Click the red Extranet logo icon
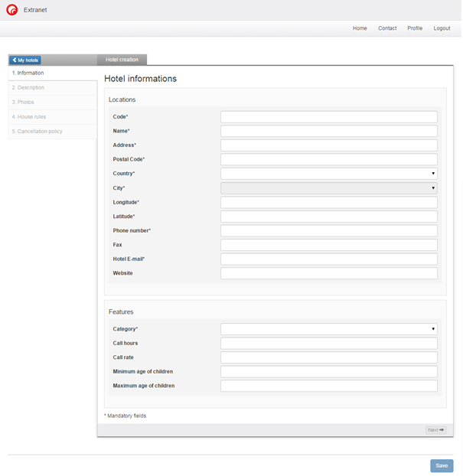 tap(12, 10)
